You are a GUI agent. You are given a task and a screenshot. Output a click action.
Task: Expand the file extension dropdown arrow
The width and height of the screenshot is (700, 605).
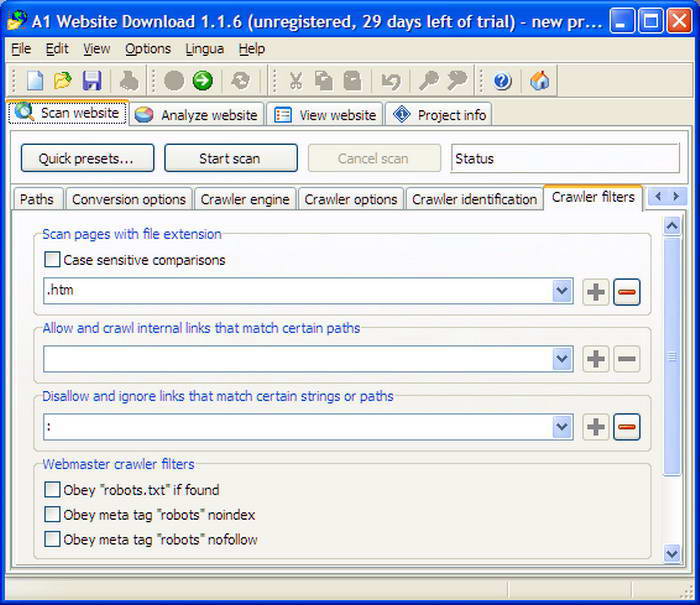(562, 292)
